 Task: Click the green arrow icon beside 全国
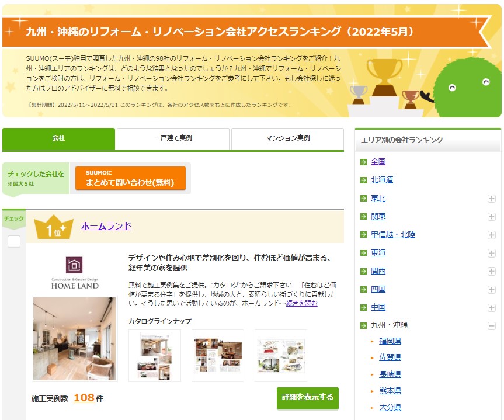point(363,162)
